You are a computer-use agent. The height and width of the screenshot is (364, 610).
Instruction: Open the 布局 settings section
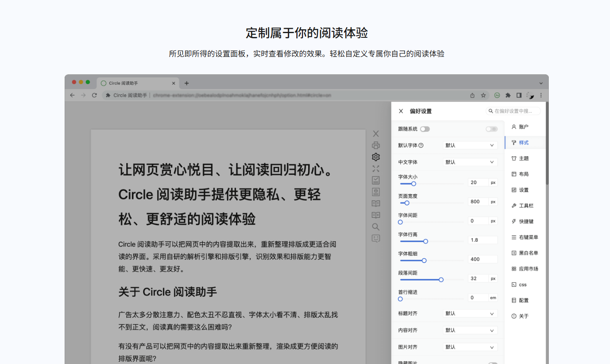tap(525, 174)
